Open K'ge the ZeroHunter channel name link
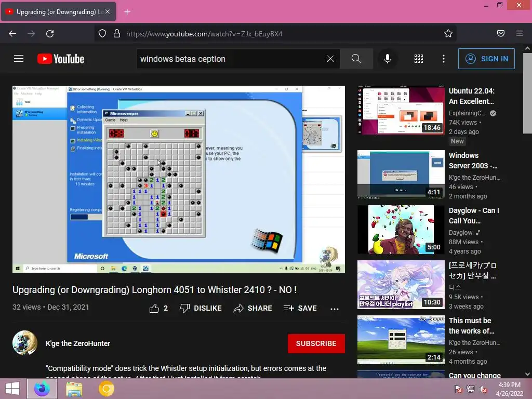Screen dimensions: 532x399 (x=78, y=343)
